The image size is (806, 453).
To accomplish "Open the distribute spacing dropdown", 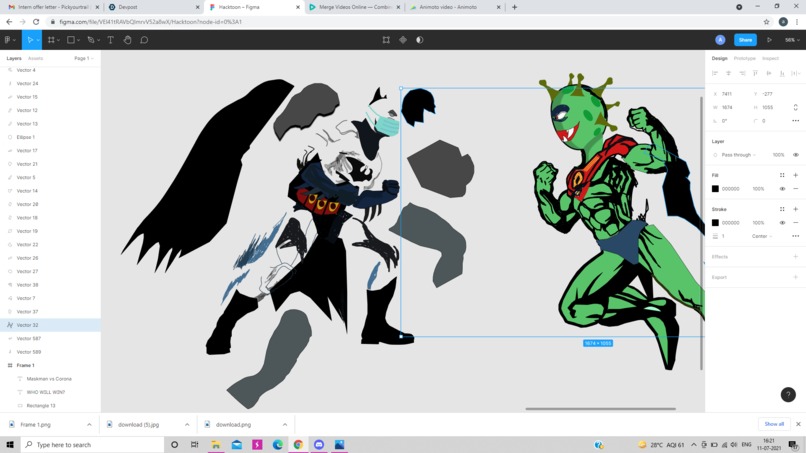I will coord(796,74).
